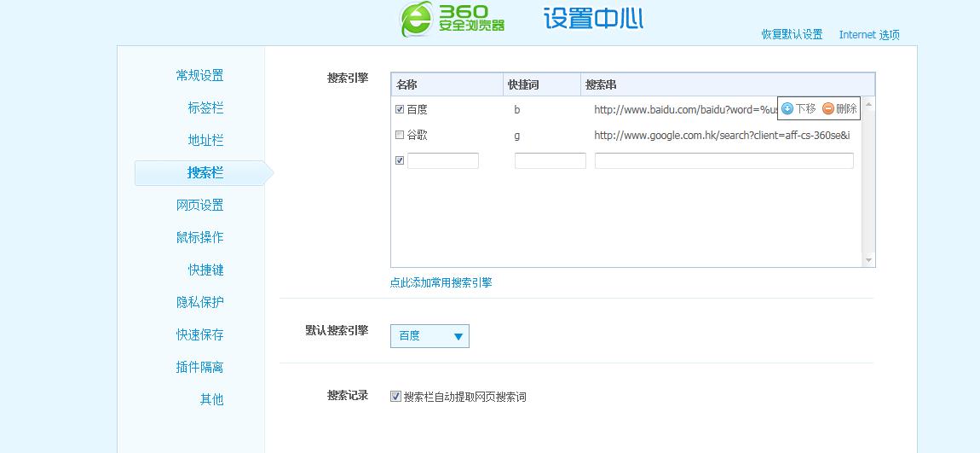Click scroll-up arrow in search engine list
This screenshot has width=980, height=453.
[868, 104]
